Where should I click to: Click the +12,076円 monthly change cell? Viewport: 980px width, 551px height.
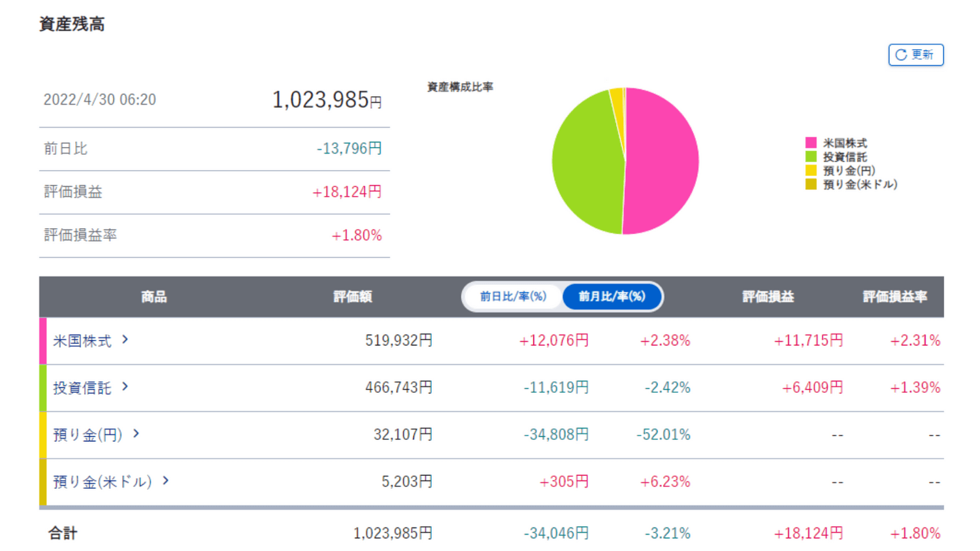(554, 341)
